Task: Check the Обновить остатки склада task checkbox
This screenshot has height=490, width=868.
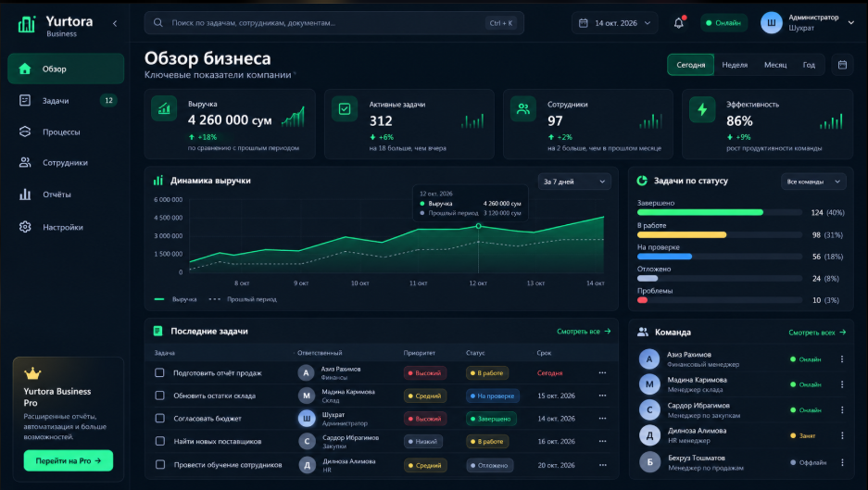Action: pos(159,396)
